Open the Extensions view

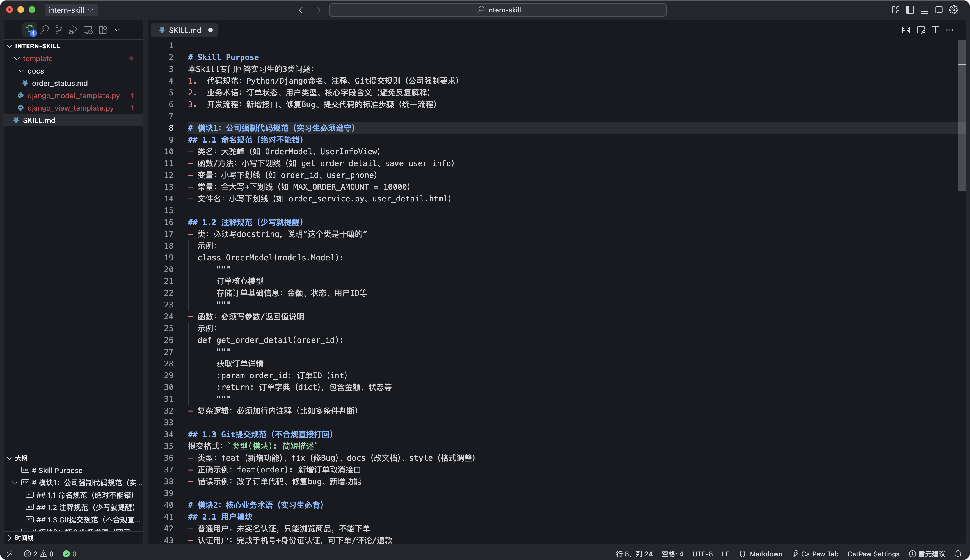[x=103, y=30]
